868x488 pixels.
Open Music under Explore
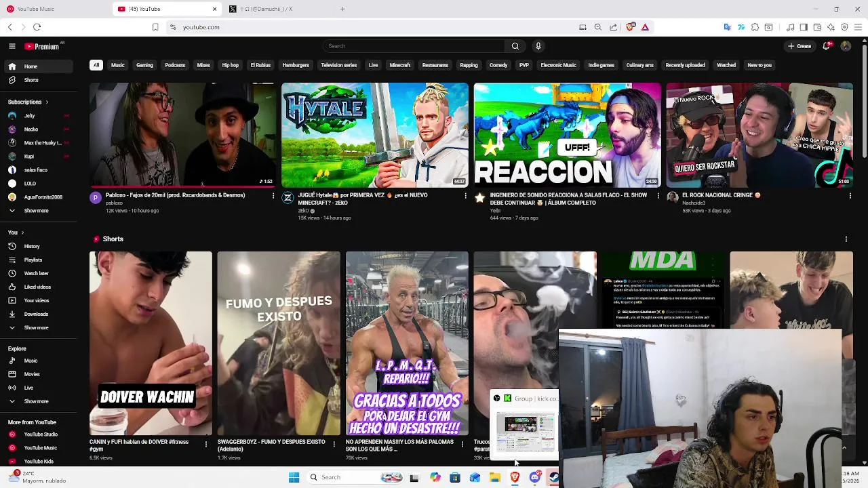coord(37,361)
